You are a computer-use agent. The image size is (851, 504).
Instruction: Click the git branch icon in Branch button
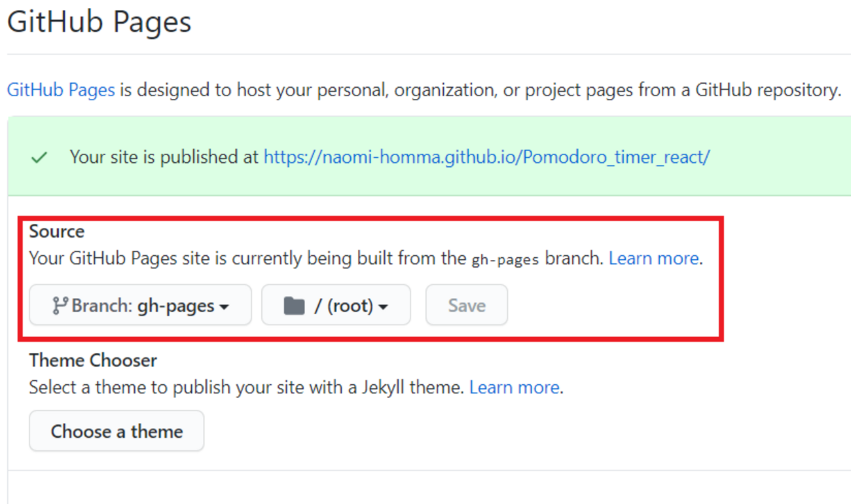(60, 306)
